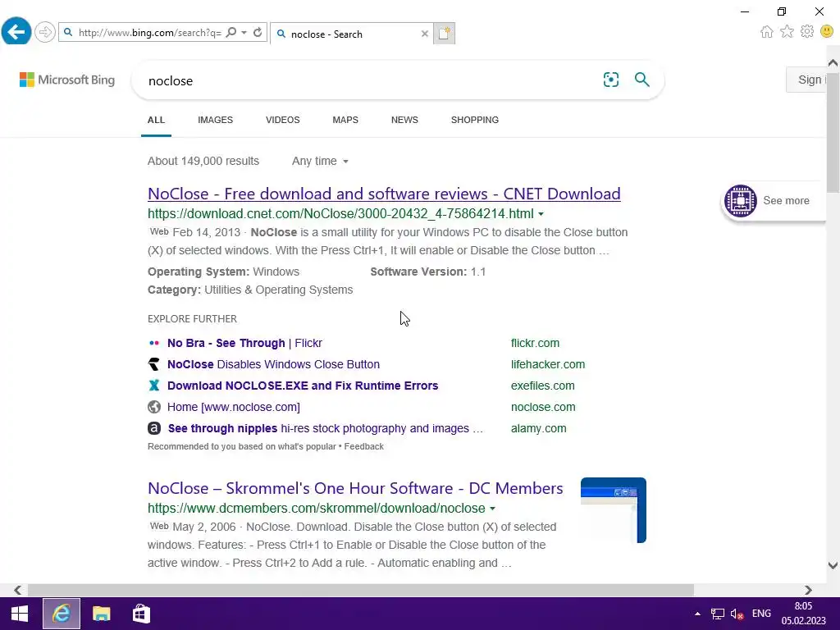Click the muted volume tray icon
The height and width of the screenshot is (630, 840).
(737, 614)
